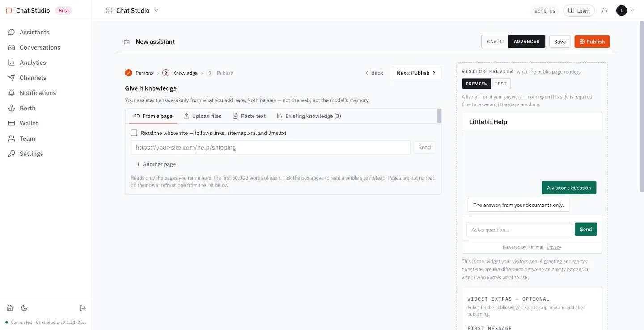Switch to dark mode moon icon

pos(24,308)
